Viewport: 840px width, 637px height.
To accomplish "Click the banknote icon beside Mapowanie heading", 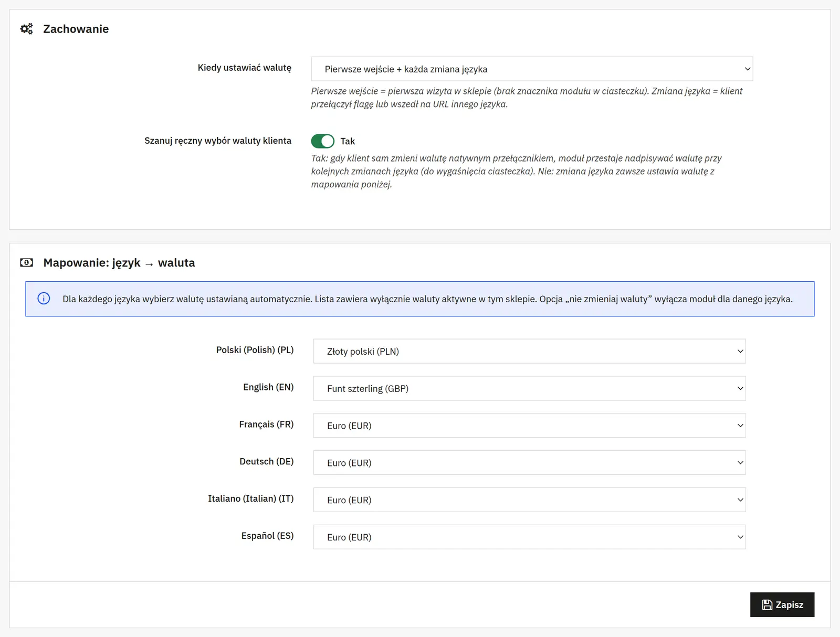I will point(26,262).
